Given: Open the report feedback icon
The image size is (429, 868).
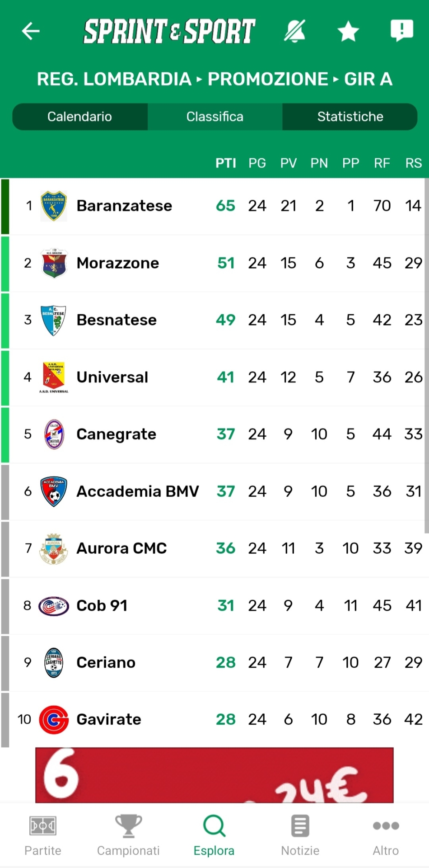Looking at the screenshot, I should click(401, 31).
